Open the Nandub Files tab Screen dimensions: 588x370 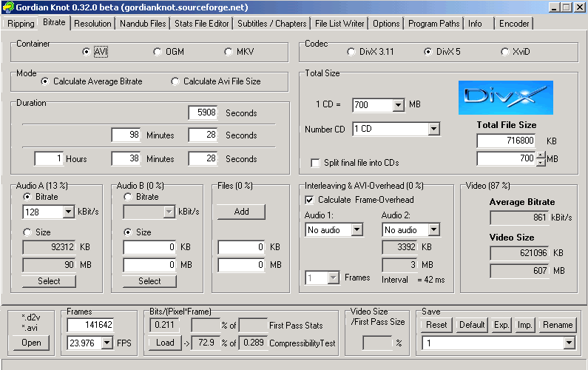pyautogui.click(x=143, y=24)
